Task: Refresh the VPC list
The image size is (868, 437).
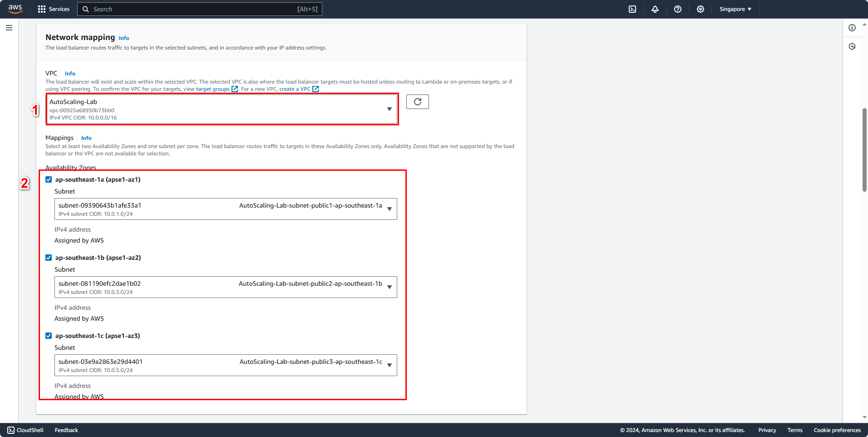Action: click(x=417, y=102)
